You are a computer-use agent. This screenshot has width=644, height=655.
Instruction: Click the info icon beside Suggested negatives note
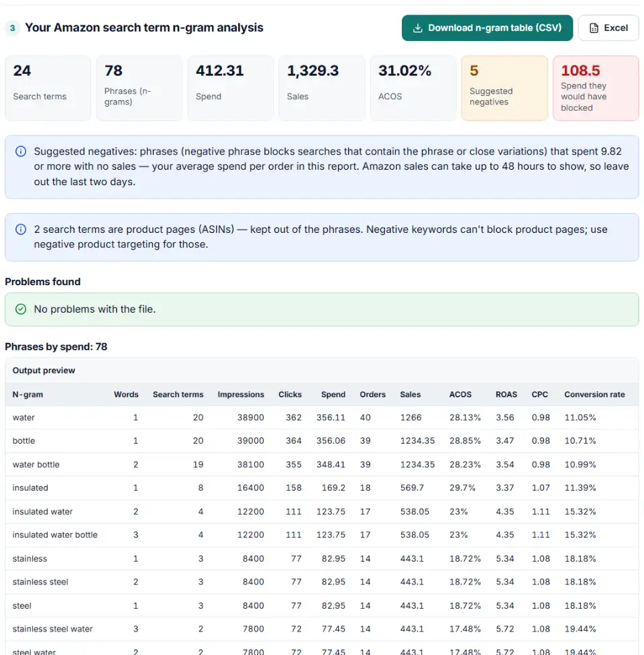coord(21,151)
